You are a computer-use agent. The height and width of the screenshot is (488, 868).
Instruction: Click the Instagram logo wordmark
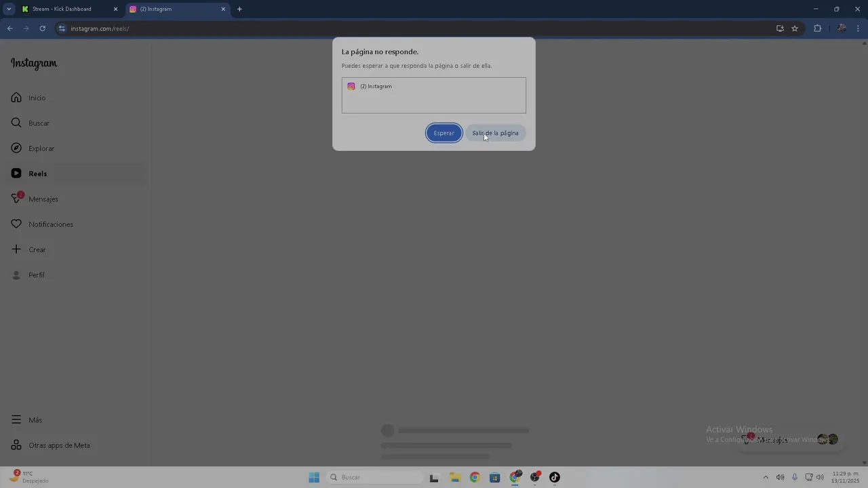pos(34,63)
